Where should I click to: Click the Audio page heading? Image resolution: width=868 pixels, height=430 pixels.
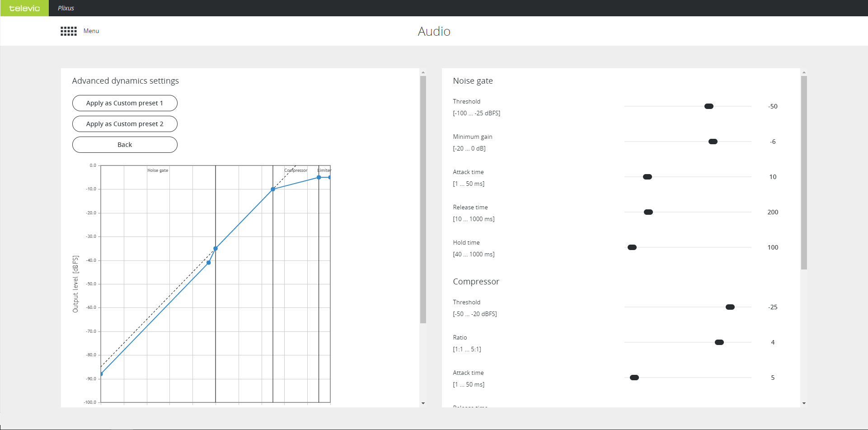[x=434, y=31]
